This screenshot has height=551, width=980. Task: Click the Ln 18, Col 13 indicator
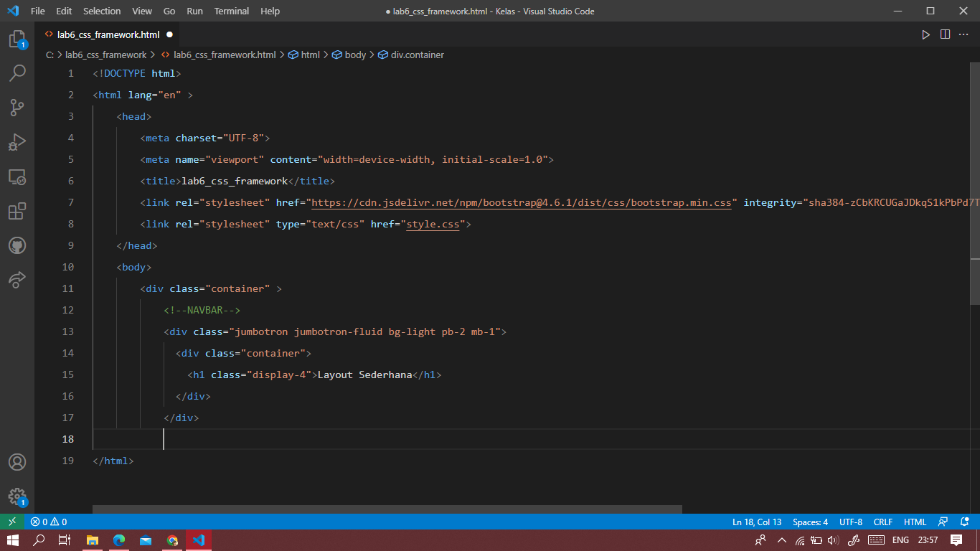coord(757,522)
